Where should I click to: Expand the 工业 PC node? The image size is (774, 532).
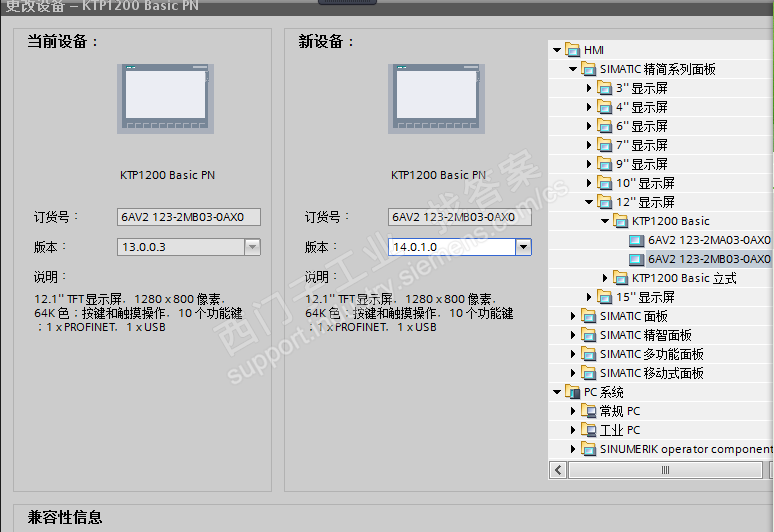click(x=573, y=430)
